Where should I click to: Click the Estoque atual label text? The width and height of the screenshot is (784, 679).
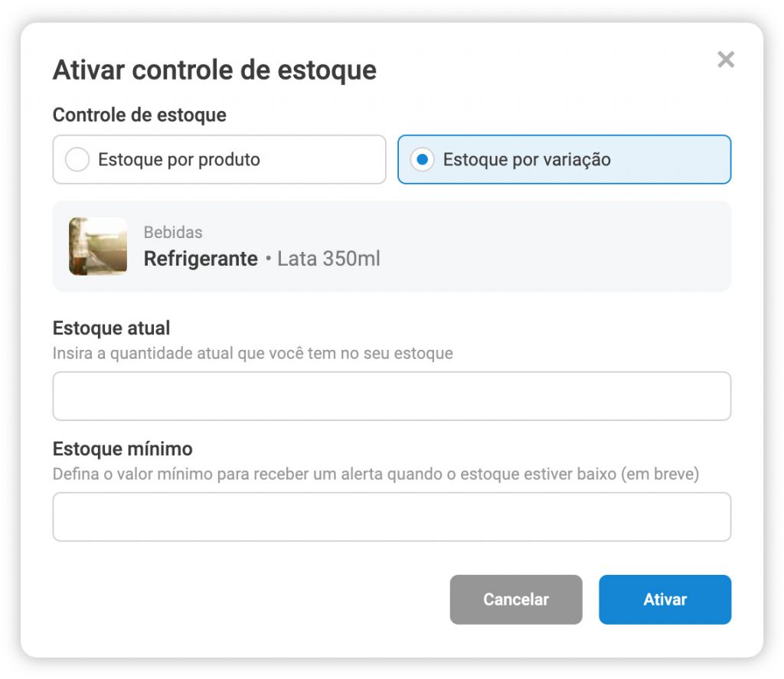tap(110, 328)
